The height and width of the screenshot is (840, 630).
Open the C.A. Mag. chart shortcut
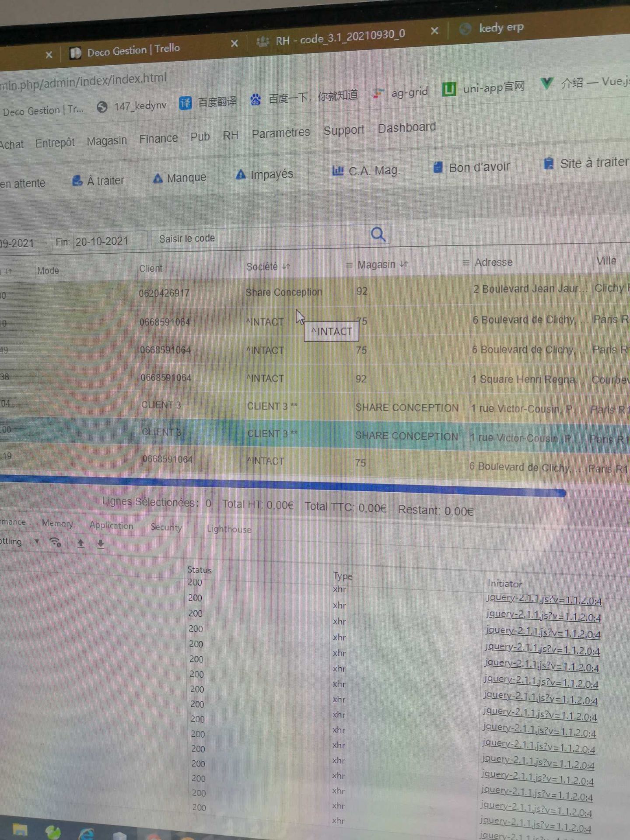337,171
